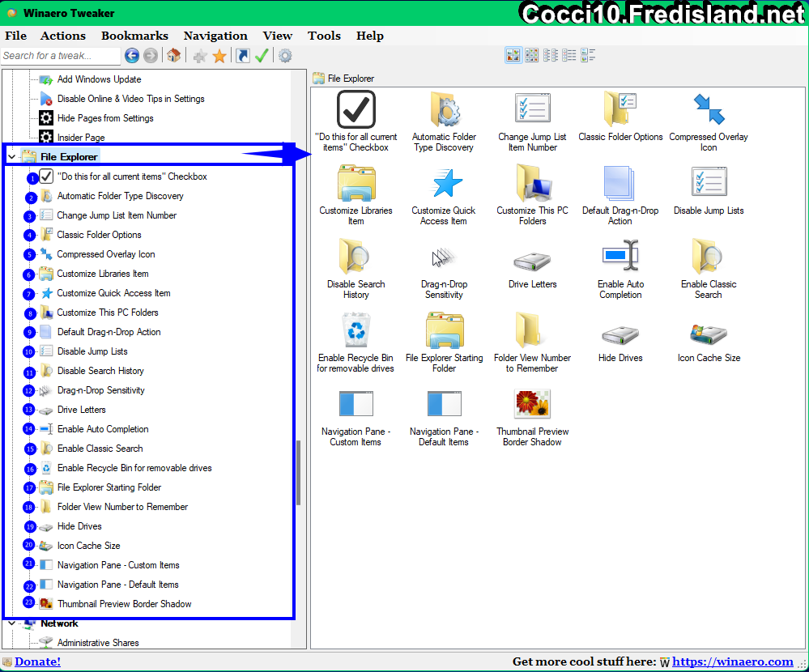Open the Navigation menu
Image resolution: width=809 pixels, height=672 pixels.
(215, 36)
